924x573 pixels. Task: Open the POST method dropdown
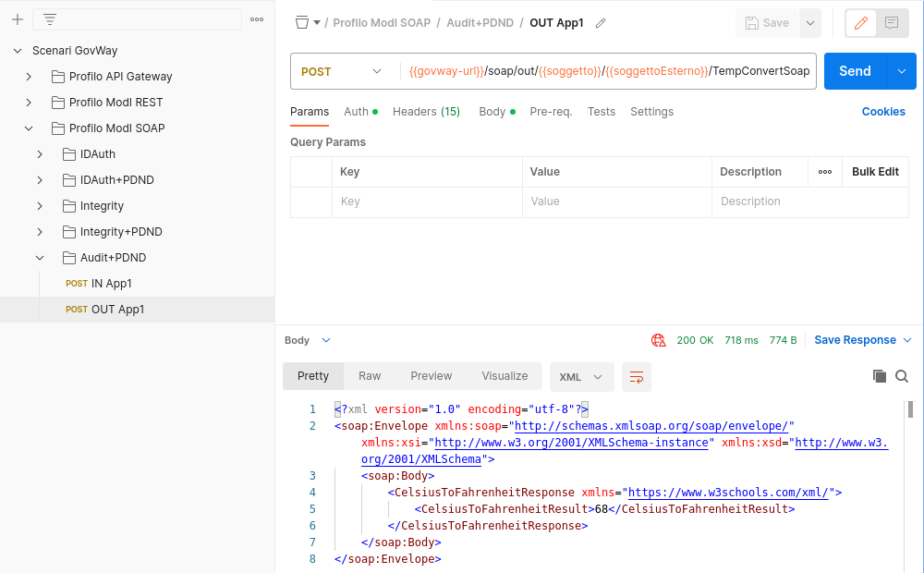[x=341, y=71]
